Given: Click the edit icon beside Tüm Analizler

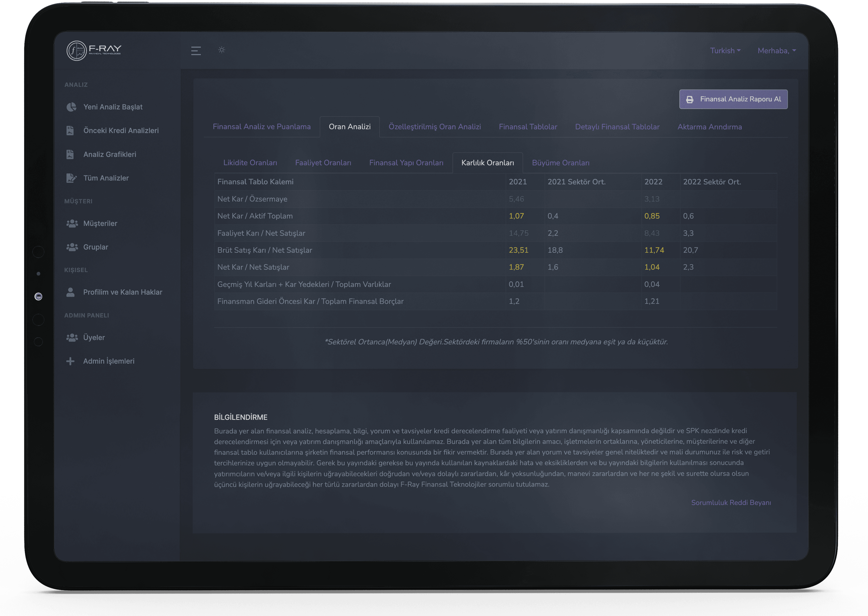Looking at the screenshot, I should (x=71, y=178).
